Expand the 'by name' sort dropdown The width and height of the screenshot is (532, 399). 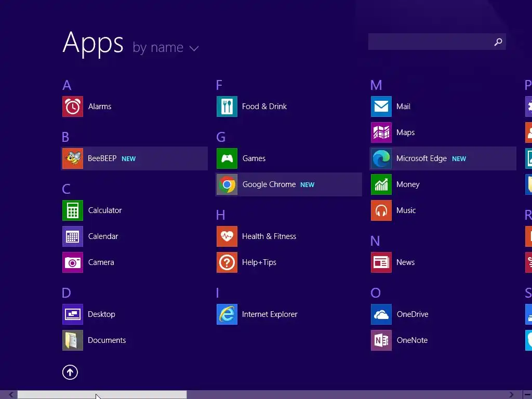166,47
